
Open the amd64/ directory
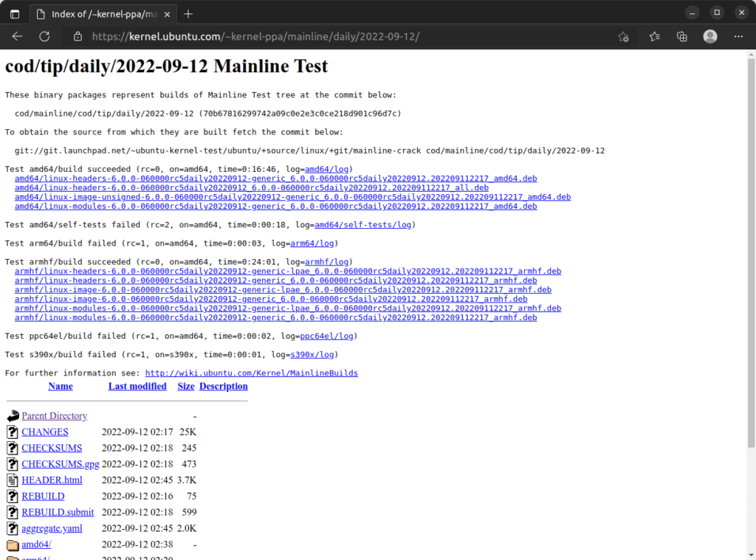pos(36,545)
